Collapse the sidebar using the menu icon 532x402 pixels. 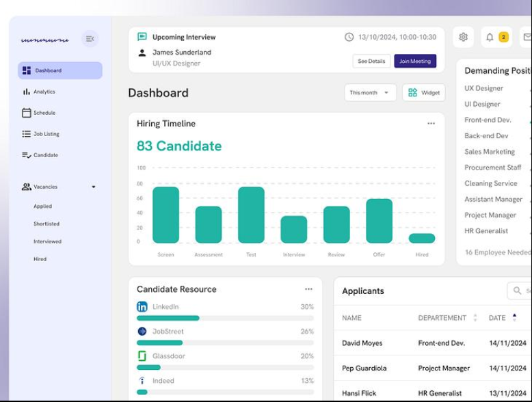(x=90, y=39)
